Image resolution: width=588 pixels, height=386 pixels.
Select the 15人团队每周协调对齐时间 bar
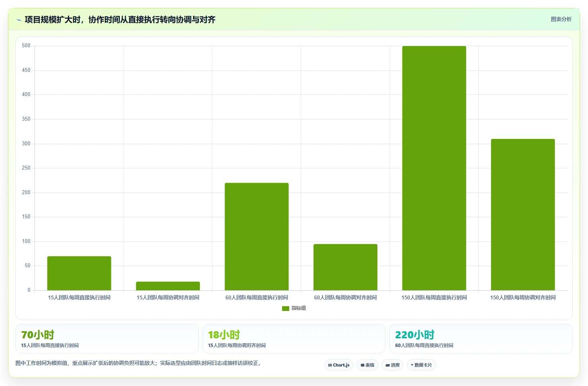click(x=168, y=286)
